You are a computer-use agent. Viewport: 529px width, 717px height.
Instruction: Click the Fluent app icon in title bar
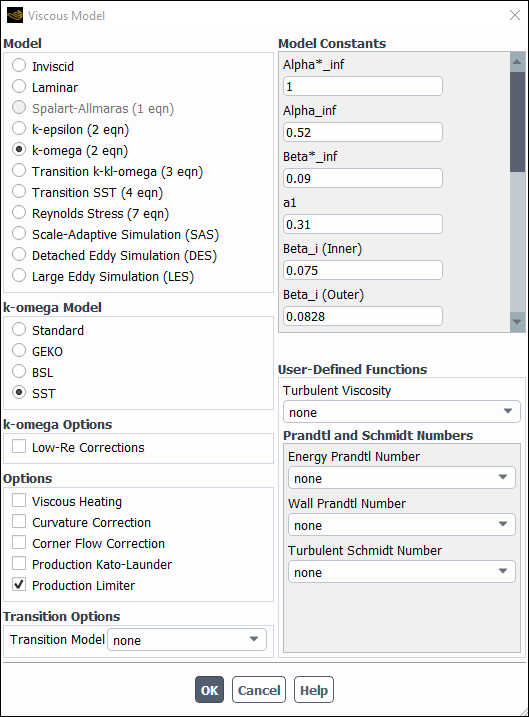tap(15, 16)
